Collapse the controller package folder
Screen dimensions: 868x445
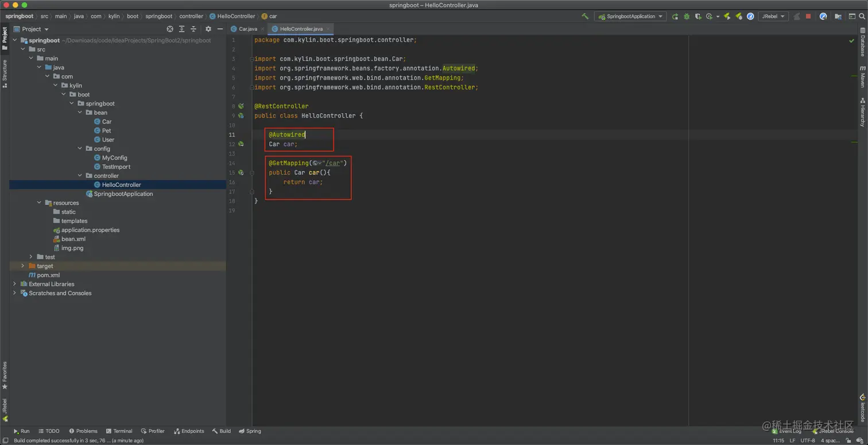[80, 175]
